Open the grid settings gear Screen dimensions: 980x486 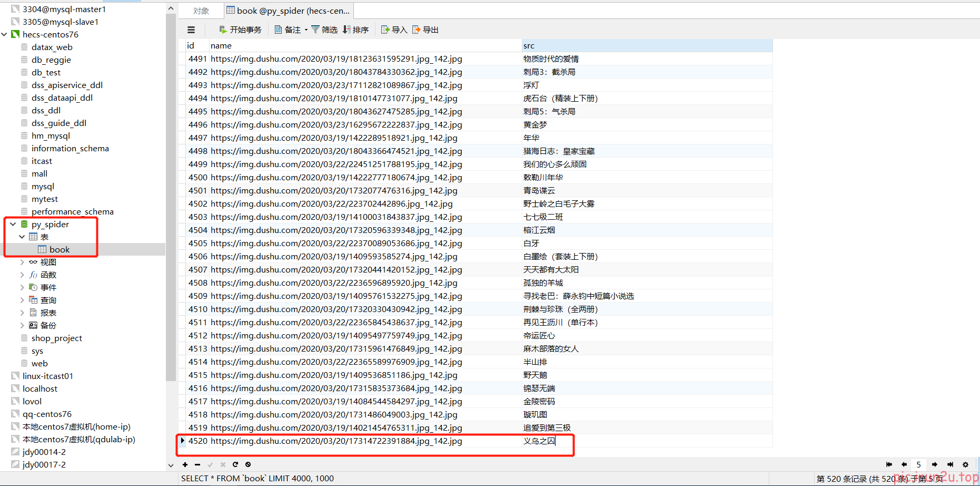(x=965, y=464)
